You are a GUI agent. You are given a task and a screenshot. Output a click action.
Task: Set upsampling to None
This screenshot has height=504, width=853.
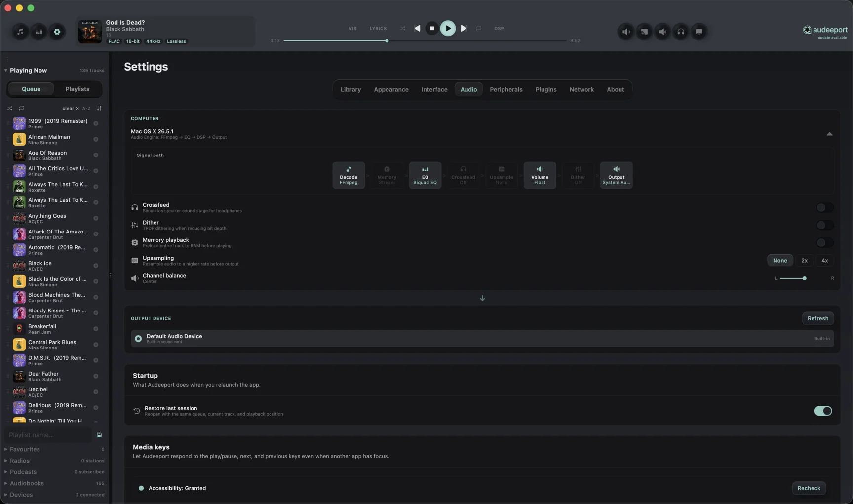780,261
